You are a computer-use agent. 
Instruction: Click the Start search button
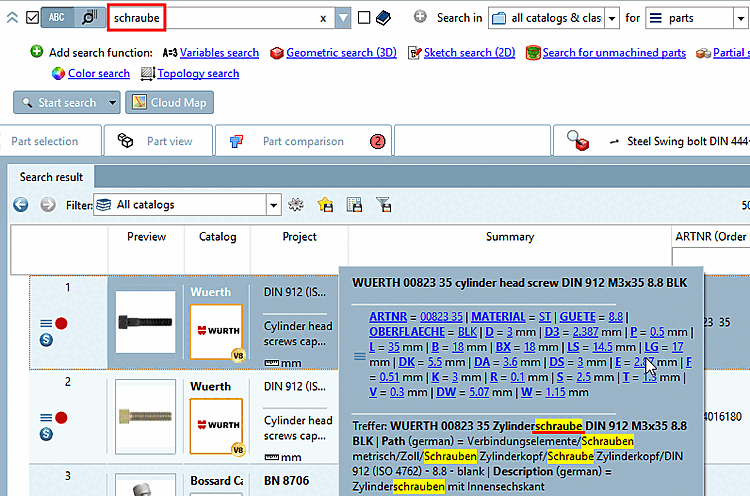coord(60,102)
